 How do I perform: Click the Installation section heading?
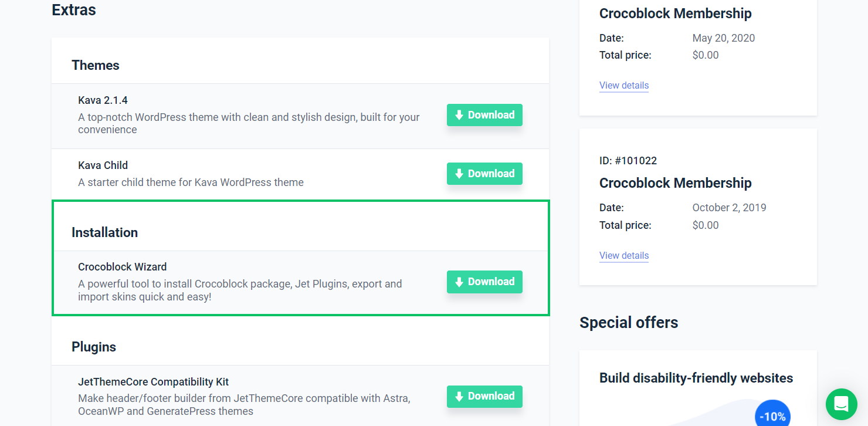105,232
